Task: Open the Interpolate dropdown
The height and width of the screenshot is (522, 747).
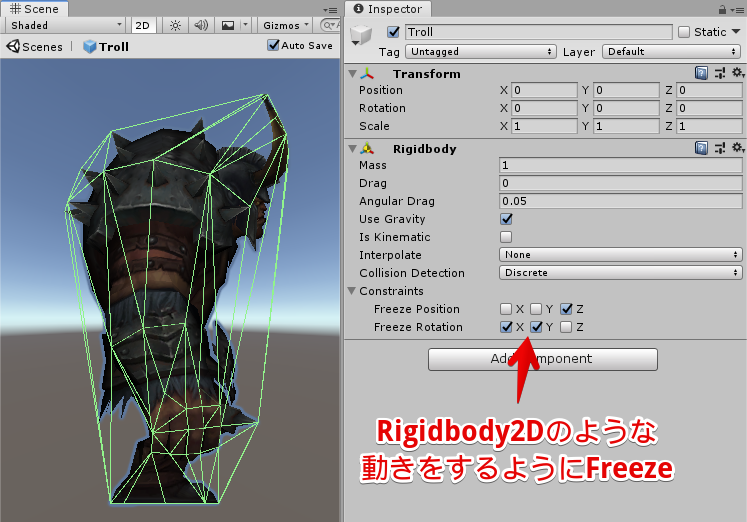Action: [621, 255]
